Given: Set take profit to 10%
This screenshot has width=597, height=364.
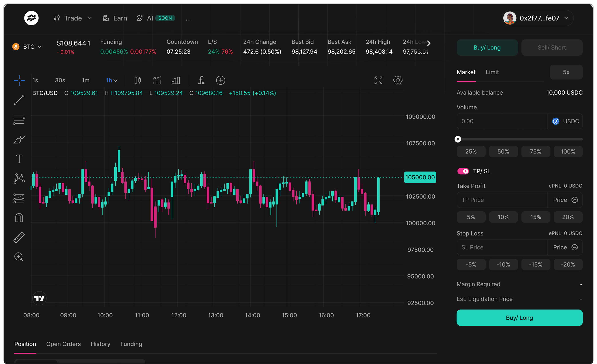Looking at the screenshot, I should coord(503,217).
